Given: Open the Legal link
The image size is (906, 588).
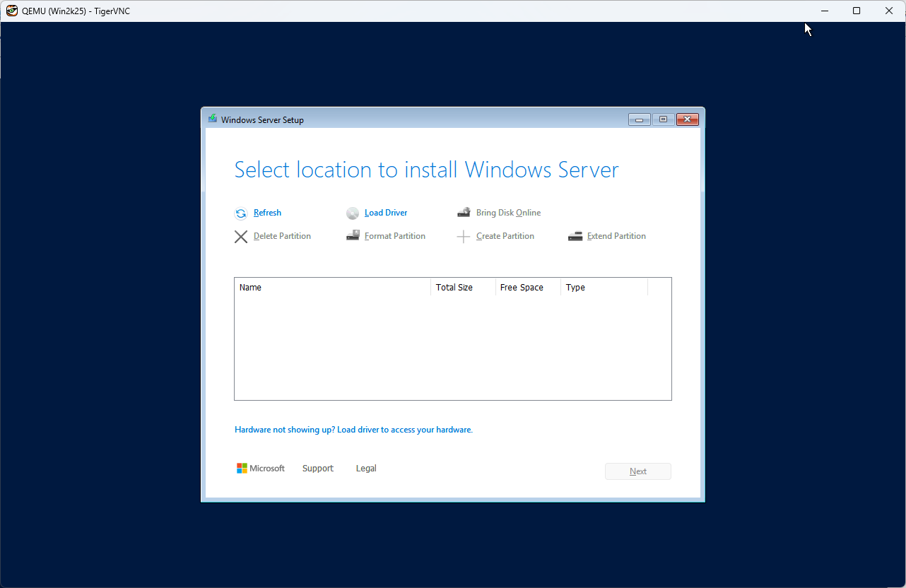Looking at the screenshot, I should tap(366, 469).
